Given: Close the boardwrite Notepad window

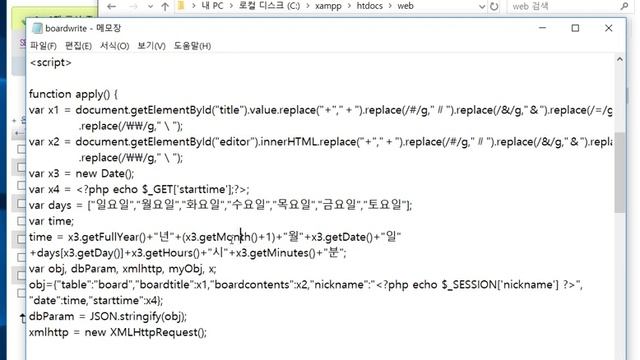Looking at the screenshot, I should [608, 28].
